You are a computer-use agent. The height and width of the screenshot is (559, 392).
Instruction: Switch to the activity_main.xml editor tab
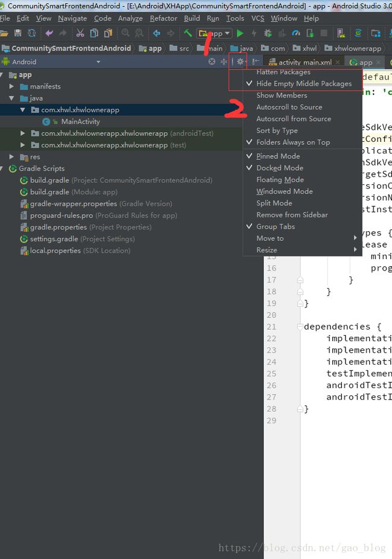305,62
